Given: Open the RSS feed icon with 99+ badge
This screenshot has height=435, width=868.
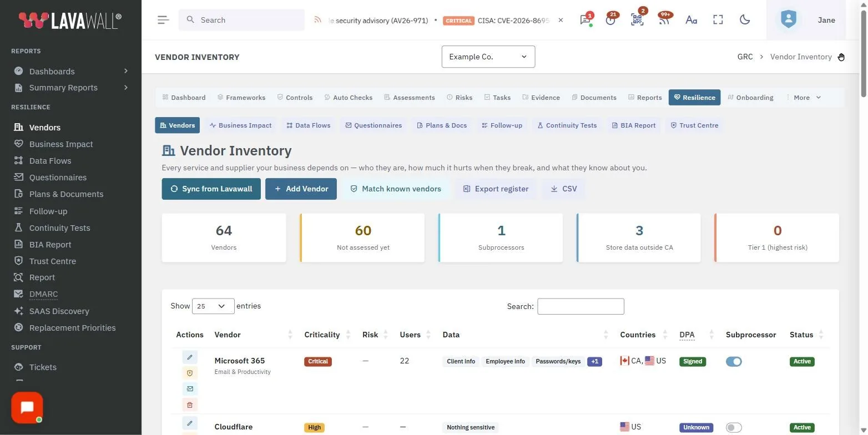Looking at the screenshot, I should point(664,20).
